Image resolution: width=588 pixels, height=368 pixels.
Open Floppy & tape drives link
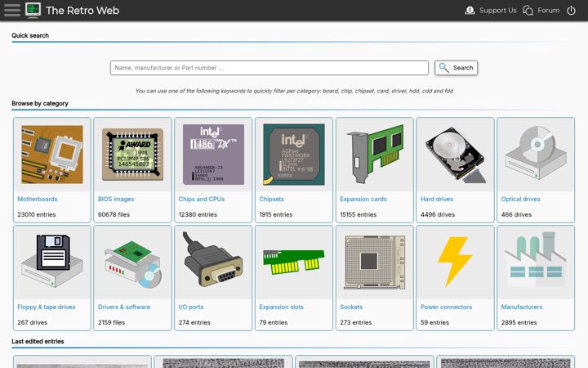[x=47, y=307]
